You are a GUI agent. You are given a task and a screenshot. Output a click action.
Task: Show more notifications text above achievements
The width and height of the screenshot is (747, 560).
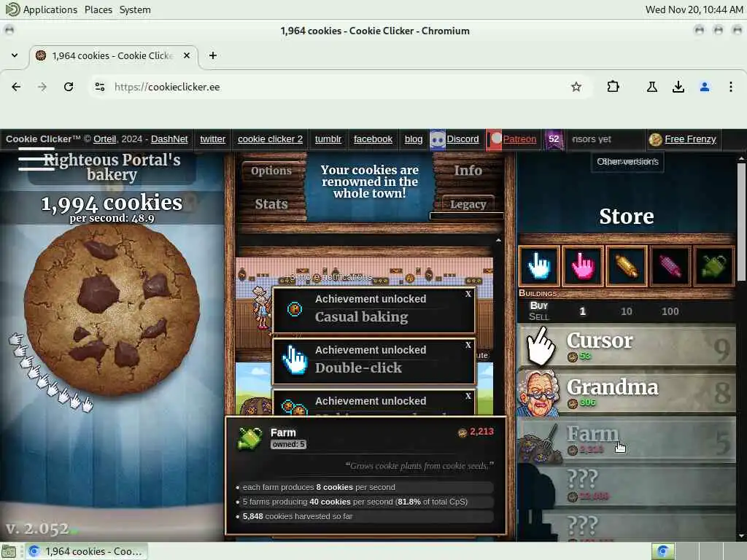click(x=329, y=276)
